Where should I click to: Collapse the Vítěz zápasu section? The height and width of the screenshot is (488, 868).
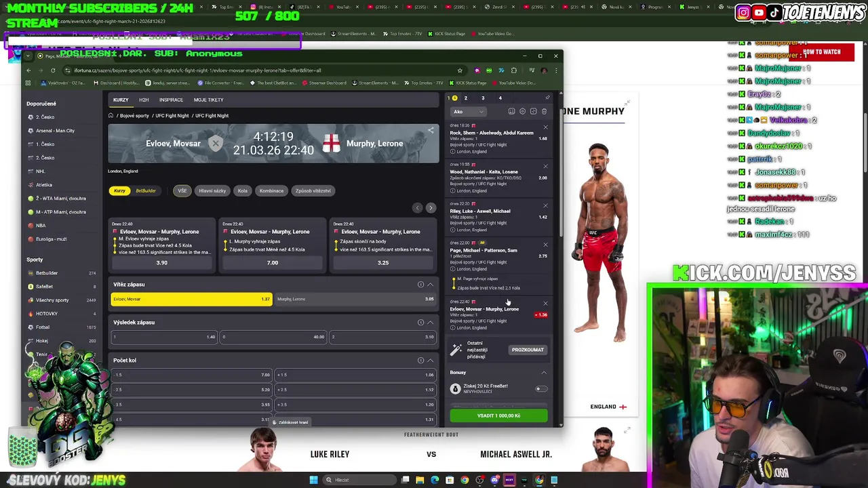[x=430, y=285]
